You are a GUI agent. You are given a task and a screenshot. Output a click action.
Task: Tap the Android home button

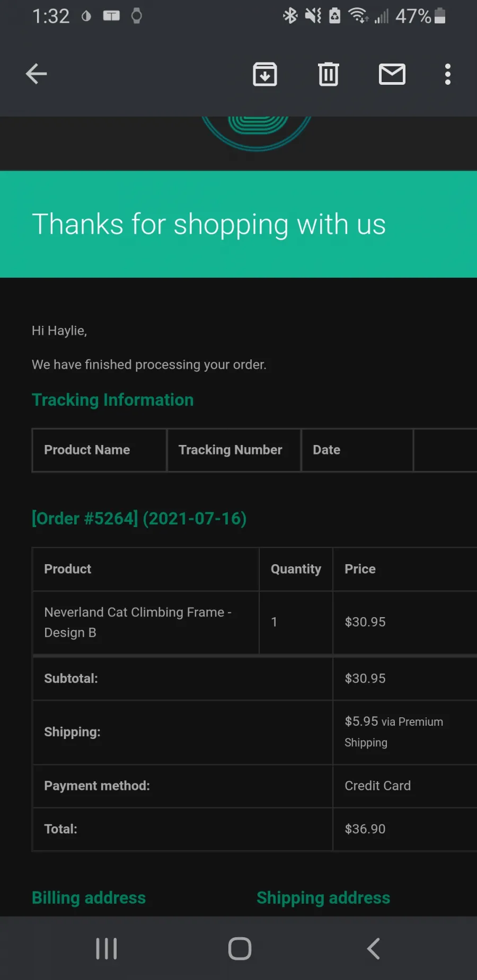click(240, 948)
